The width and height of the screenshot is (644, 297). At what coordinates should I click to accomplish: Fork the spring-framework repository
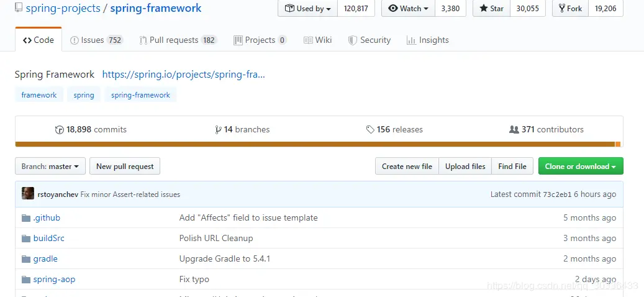pos(571,8)
